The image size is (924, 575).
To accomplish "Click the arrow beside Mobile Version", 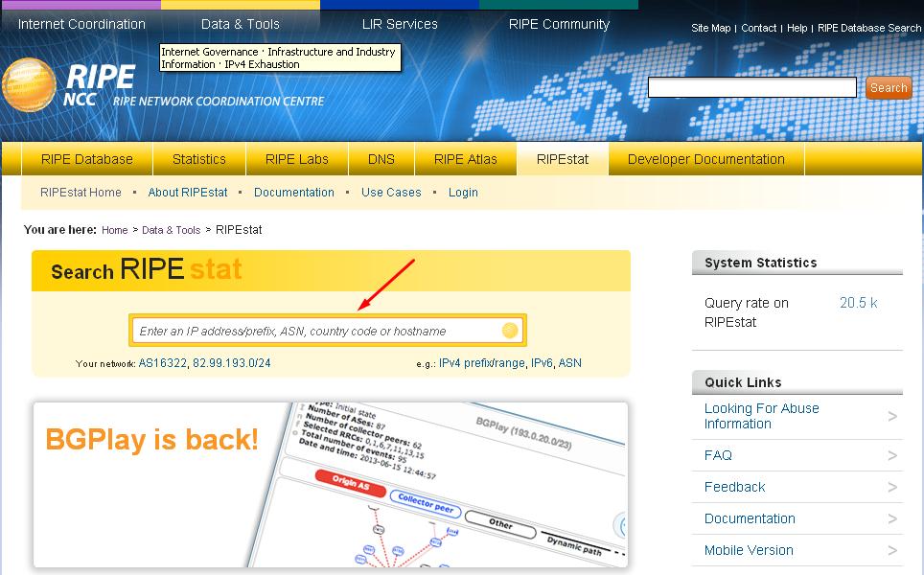I will tap(892, 551).
